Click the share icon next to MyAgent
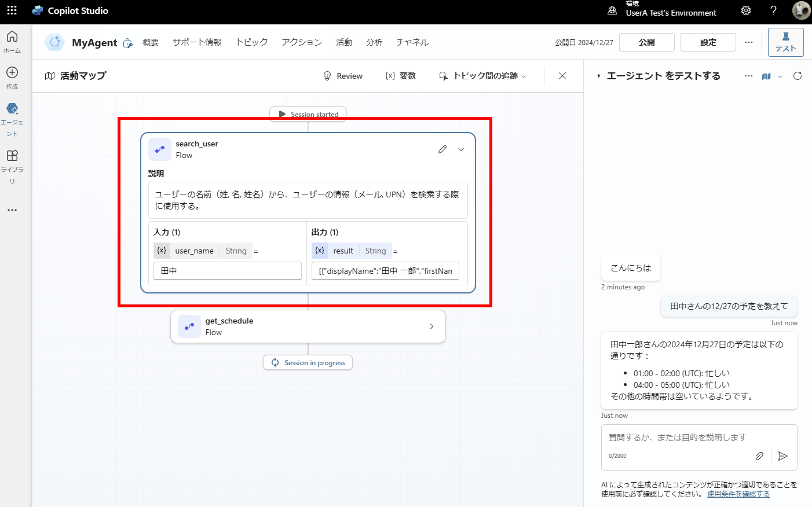 point(127,42)
